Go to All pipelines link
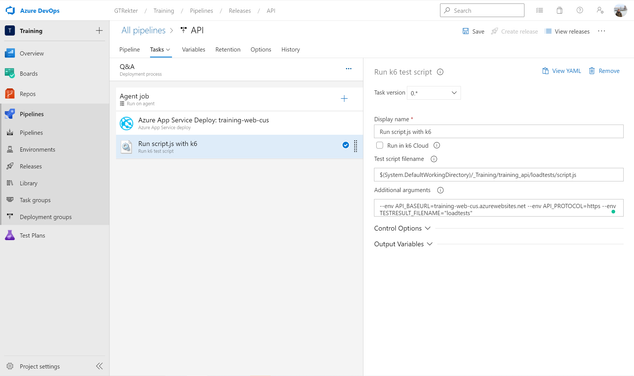 (x=143, y=30)
